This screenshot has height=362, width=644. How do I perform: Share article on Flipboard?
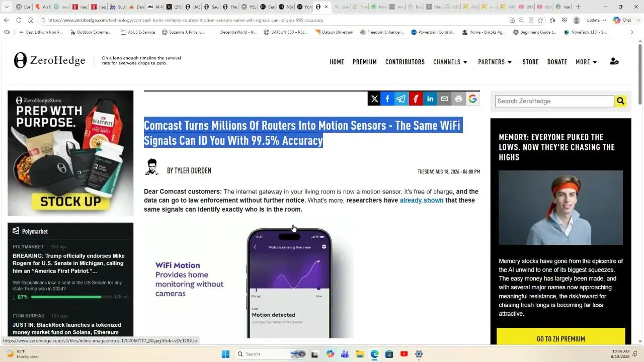[416, 99]
